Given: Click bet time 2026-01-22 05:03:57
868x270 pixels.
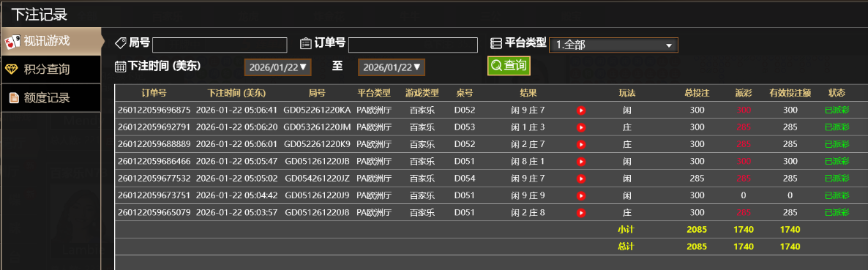Looking at the screenshot, I should point(236,212).
